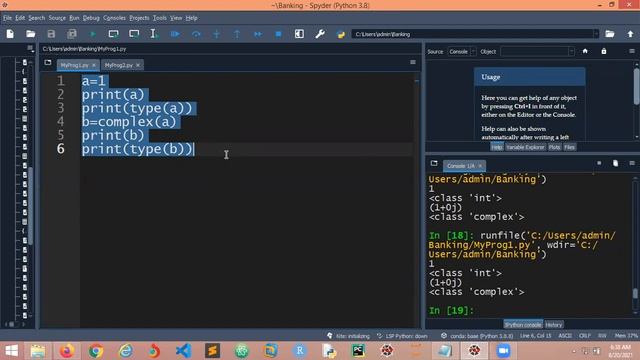Screen dimensions: 640x360
Task: Switch to the MyProg2.py editor tab
Action: coord(119,65)
